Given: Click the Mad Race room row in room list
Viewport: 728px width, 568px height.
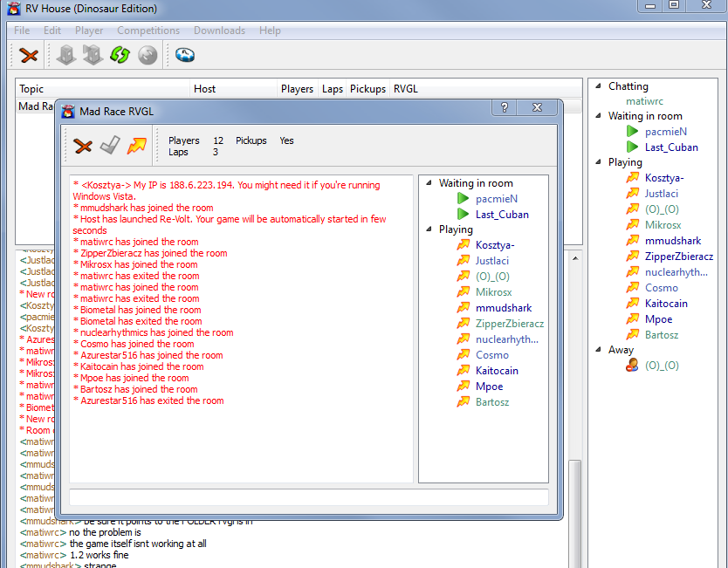Looking at the screenshot, I should pos(35,106).
